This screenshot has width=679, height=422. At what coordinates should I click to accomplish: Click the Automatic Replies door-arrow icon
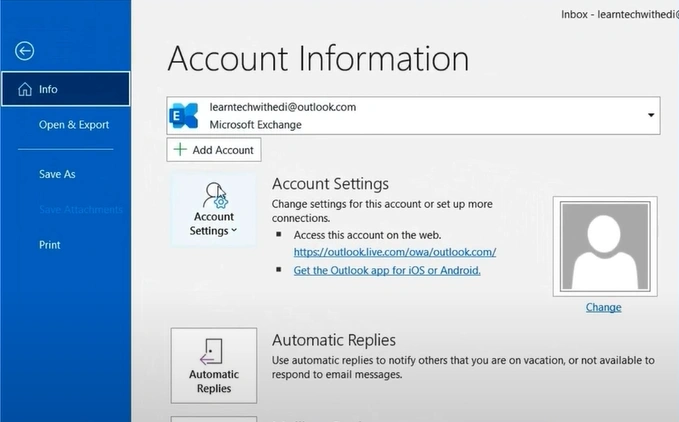211,351
